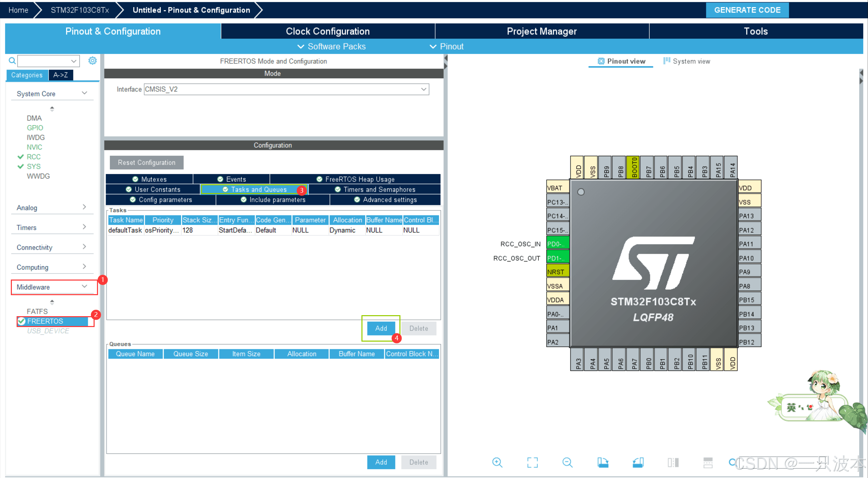The height and width of the screenshot is (478, 868).
Task: Open the gear settings icon beside search
Action: coord(92,61)
